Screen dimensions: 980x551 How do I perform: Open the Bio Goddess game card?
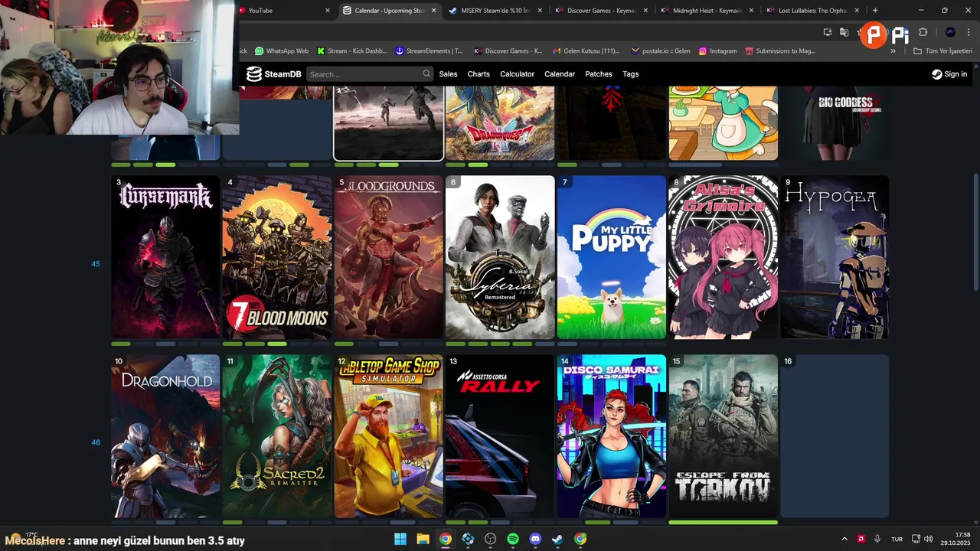pyautogui.click(x=835, y=122)
